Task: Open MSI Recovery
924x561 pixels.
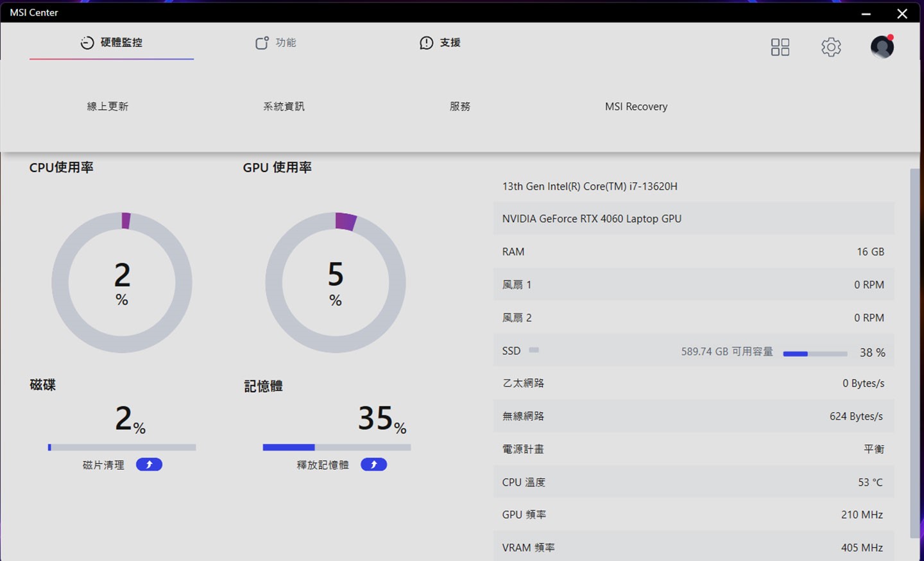Action: [x=636, y=107]
